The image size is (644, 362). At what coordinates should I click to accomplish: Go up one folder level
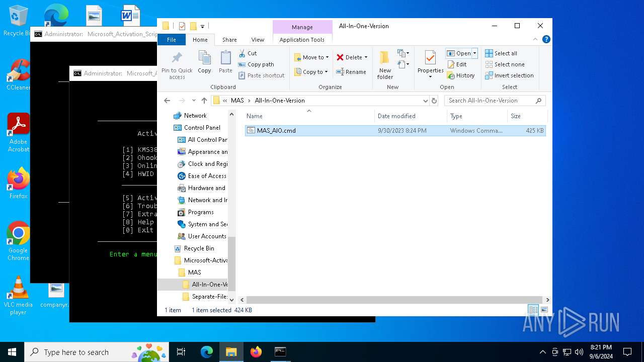point(204,101)
